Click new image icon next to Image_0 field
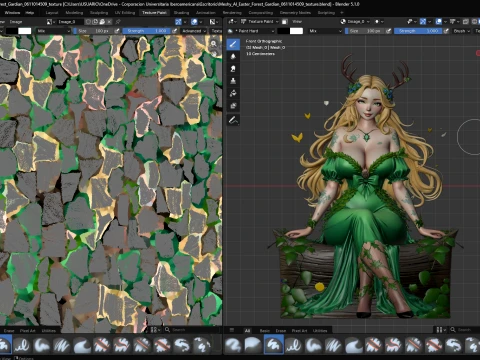Screen dimensions: 480x360 coord(95,22)
